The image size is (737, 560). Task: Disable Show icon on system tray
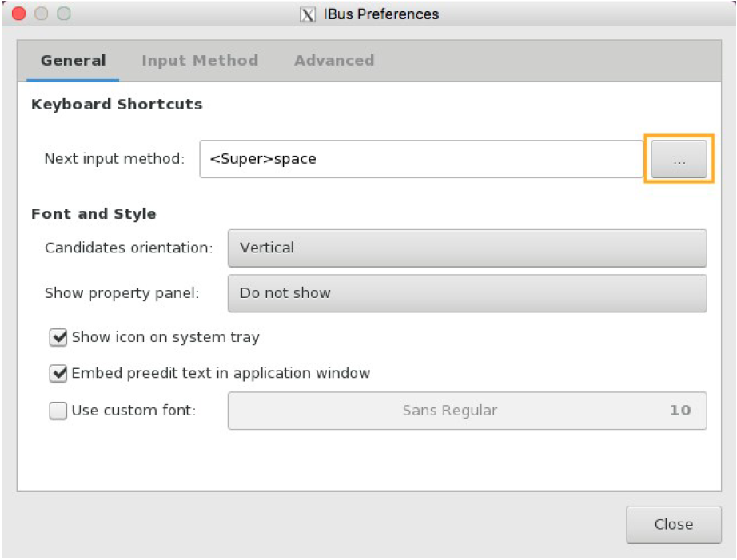point(58,338)
